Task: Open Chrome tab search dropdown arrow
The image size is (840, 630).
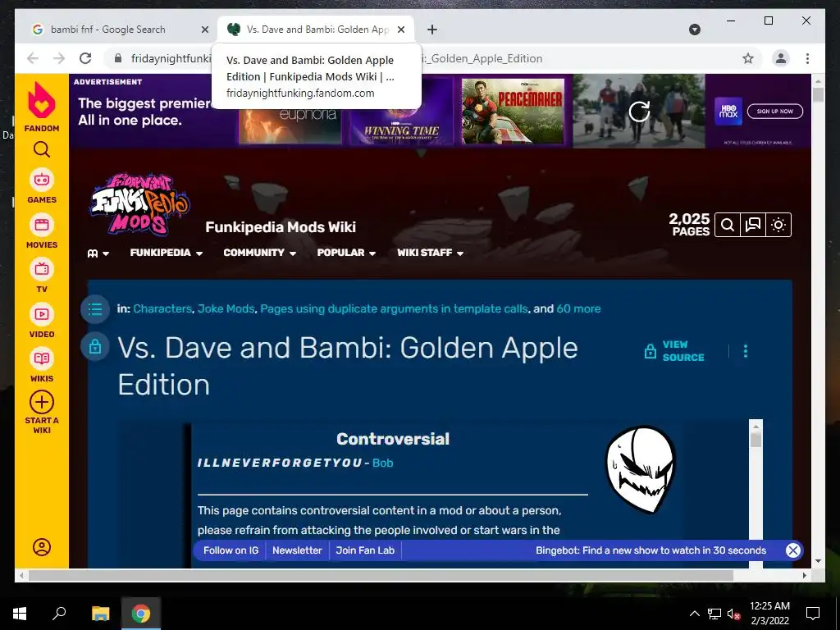Action: tap(694, 30)
